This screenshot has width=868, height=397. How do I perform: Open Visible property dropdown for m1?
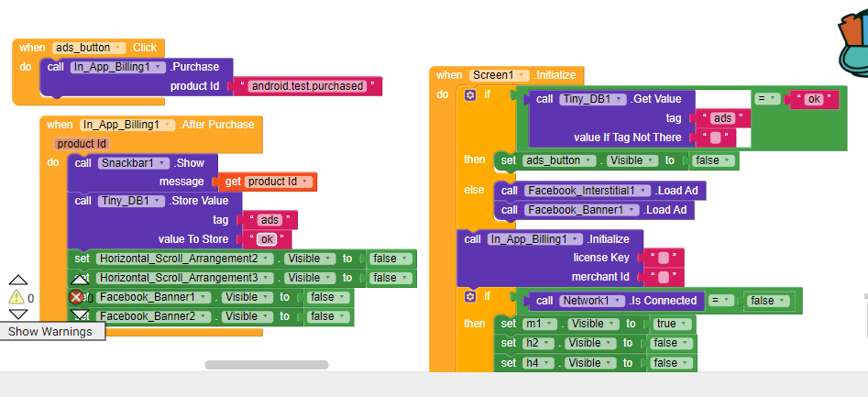(x=593, y=324)
